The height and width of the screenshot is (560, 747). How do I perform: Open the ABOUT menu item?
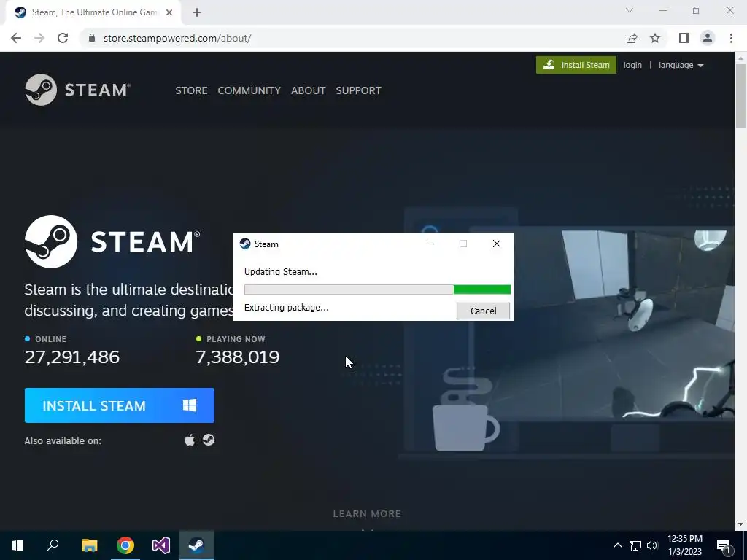click(x=309, y=90)
